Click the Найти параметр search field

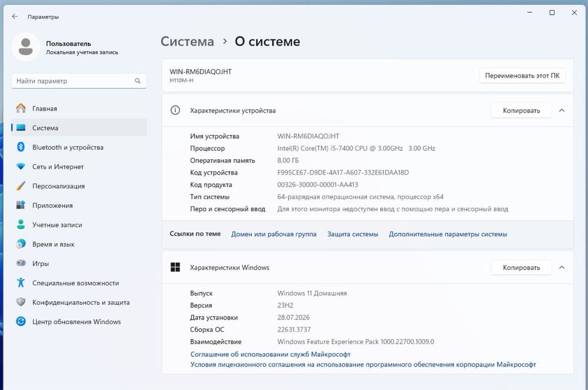pyautogui.click(x=79, y=81)
